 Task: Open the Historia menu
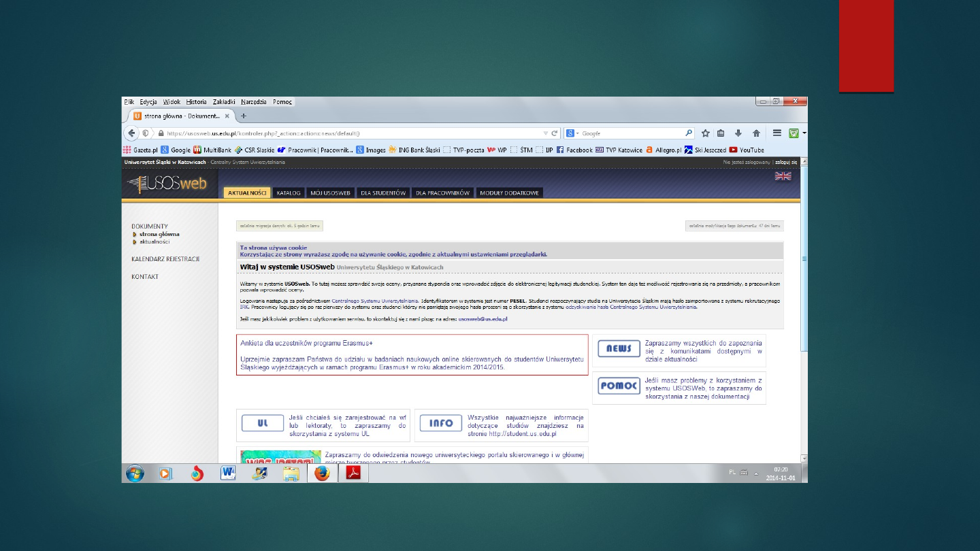click(x=196, y=102)
